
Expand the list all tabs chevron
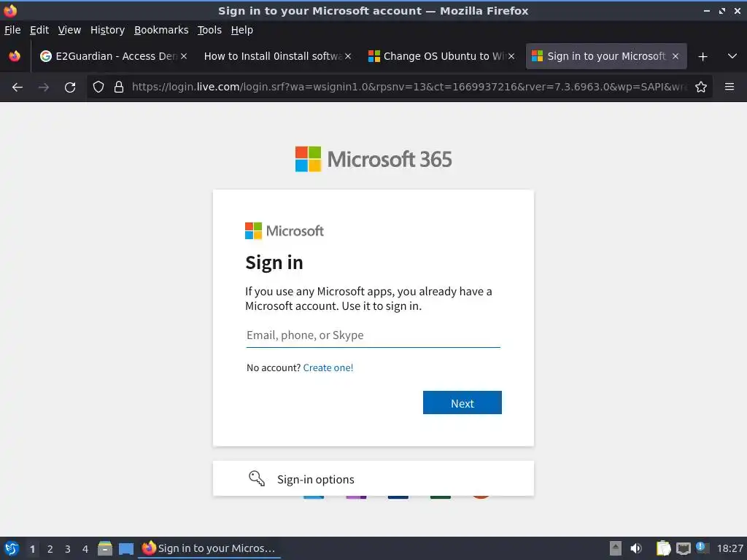coord(732,56)
